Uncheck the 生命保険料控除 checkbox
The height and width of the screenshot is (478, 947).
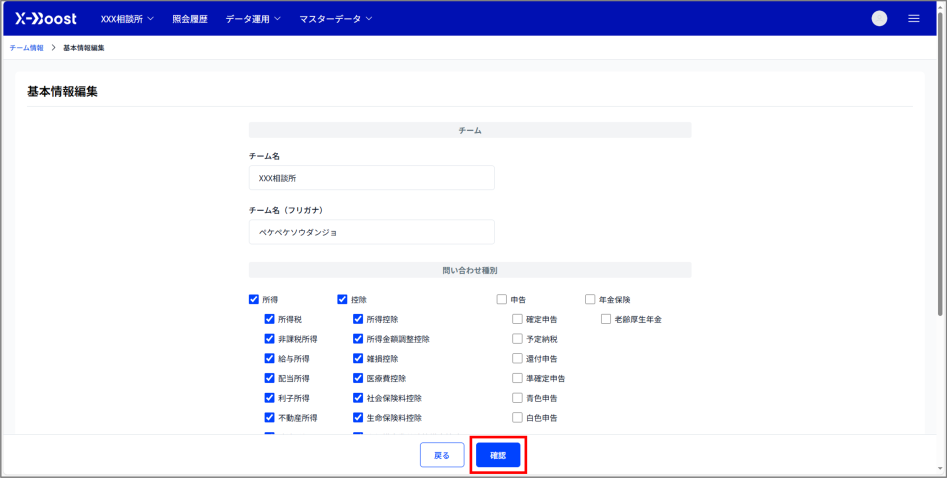[x=358, y=418]
